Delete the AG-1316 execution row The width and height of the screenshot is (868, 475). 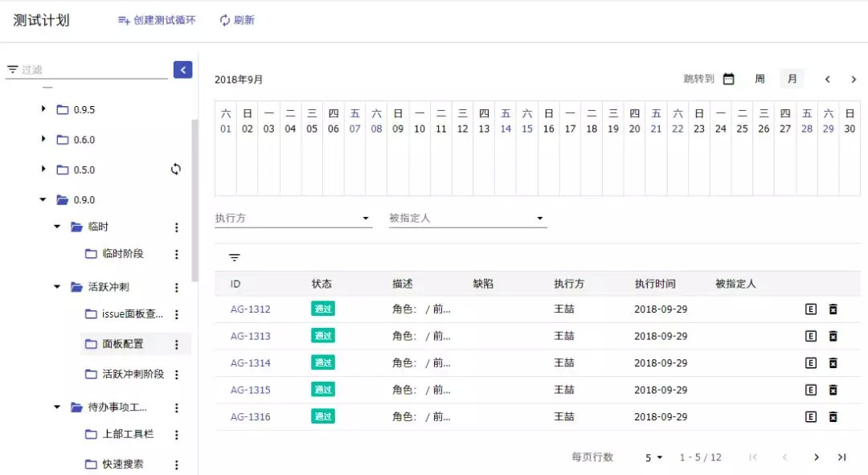pos(833,417)
